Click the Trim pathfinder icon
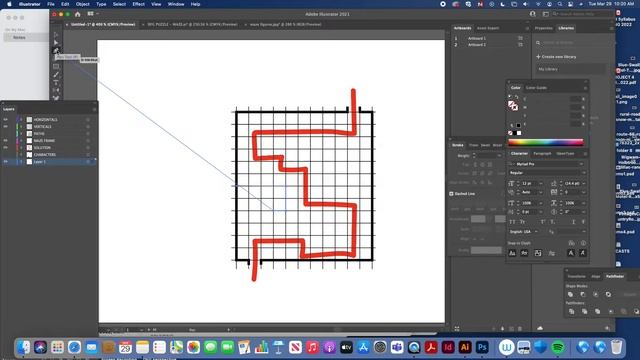640x360 pixels. click(x=584, y=311)
